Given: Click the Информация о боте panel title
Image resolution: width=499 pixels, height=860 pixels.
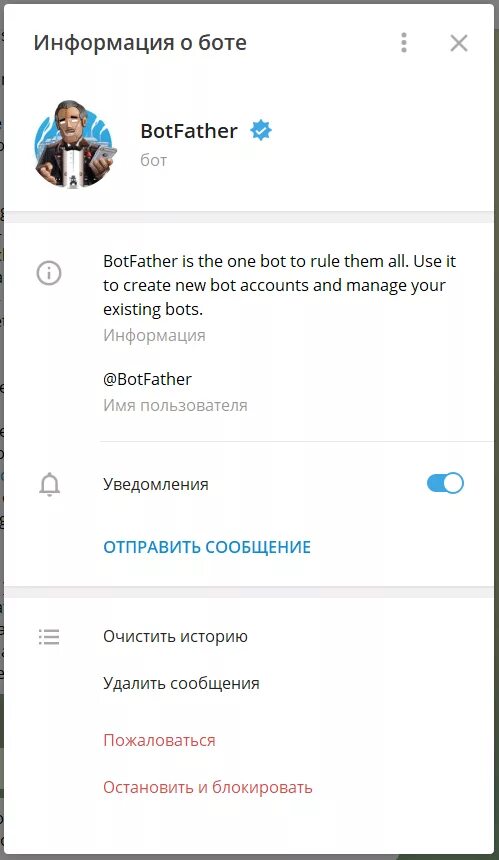Looking at the screenshot, I should tap(140, 43).
